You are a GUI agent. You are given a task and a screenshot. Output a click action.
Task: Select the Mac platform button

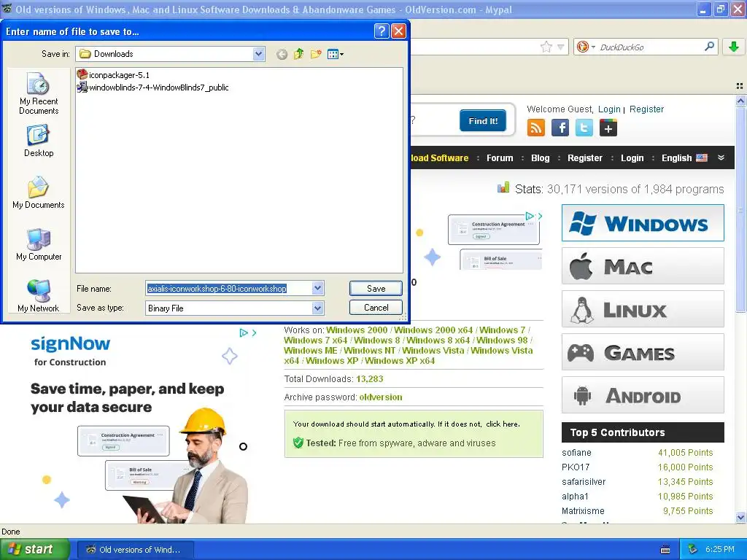[x=643, y=266]
